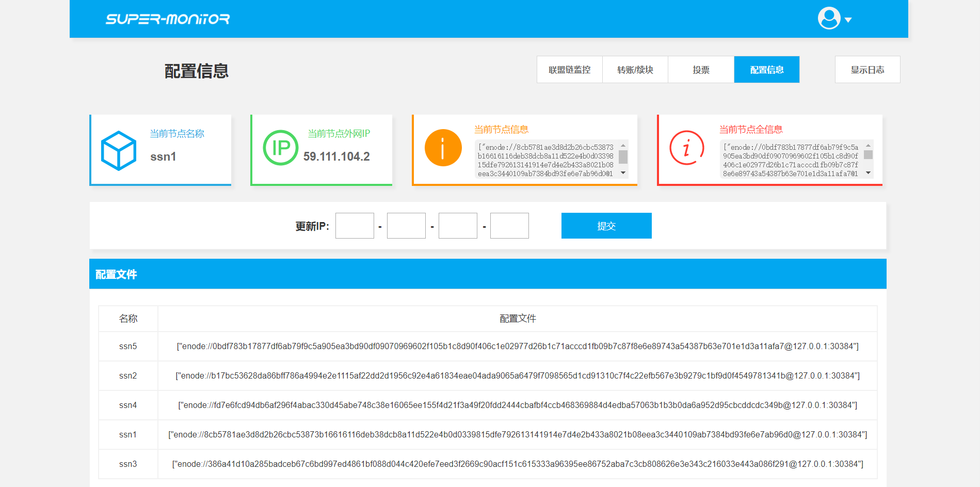Click the SUPER-MONITOR logo
The height and width of the screenshot is (487, 980).
168,19
